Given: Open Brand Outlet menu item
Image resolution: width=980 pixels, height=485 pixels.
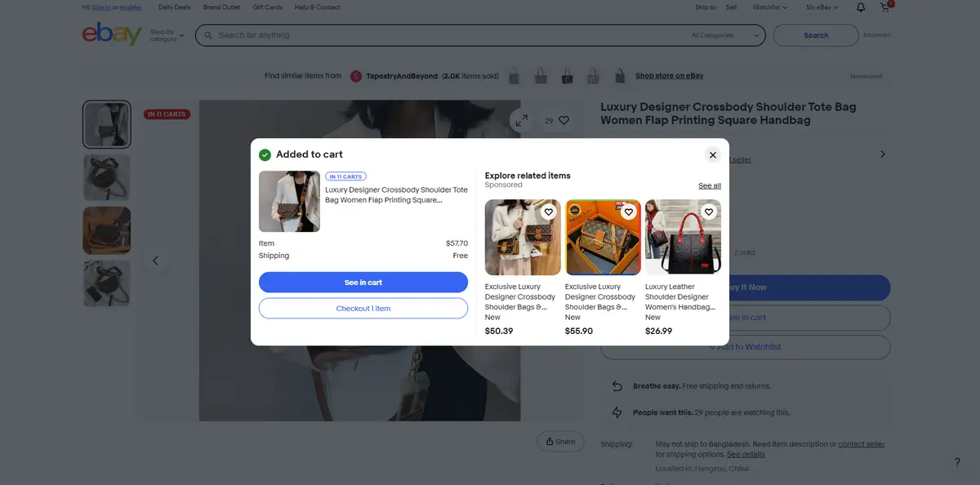Looking at the screenshot, I should pos(222,7).
